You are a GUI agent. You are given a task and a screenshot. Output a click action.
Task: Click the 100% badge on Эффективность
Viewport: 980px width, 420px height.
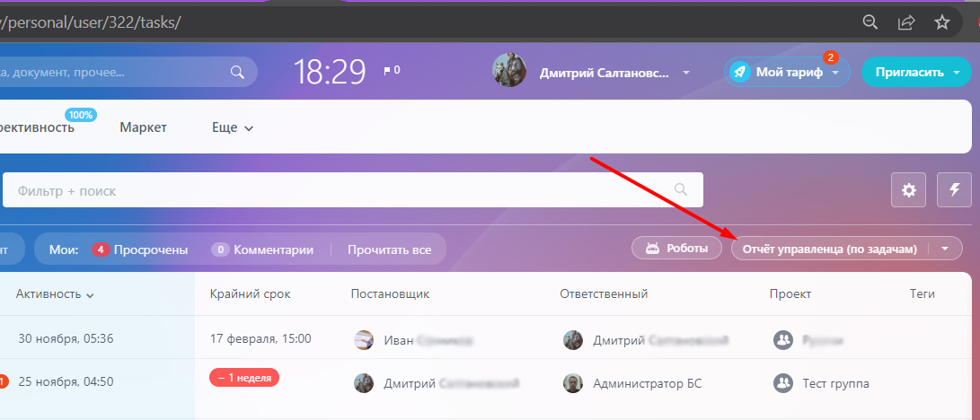coord(81,115)
